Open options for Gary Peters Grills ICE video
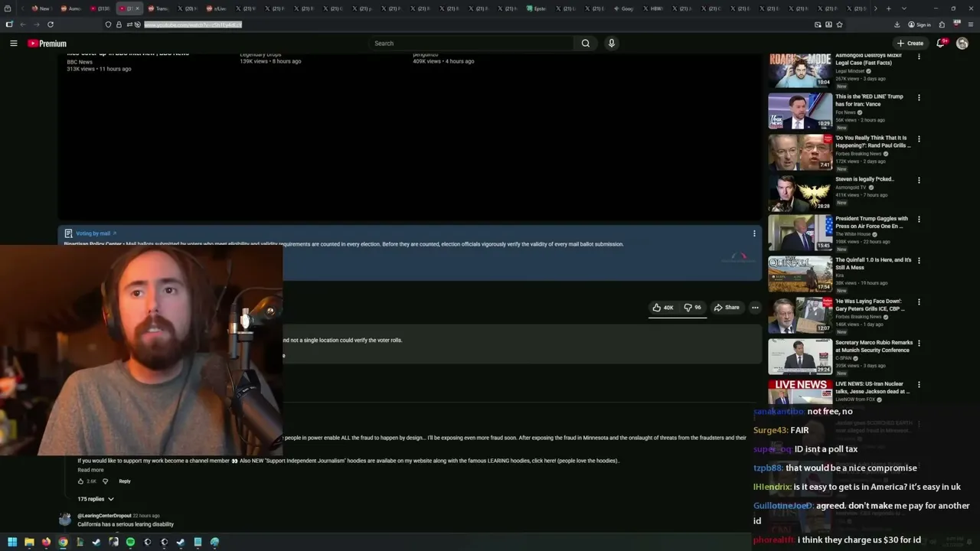This screenshot has height=551, width=980. [x=919, y=302]
